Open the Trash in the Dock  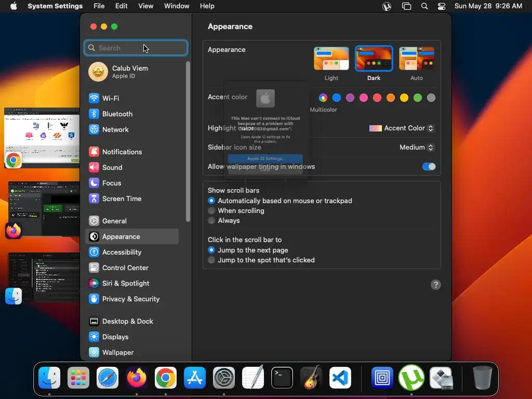coord(483,378)
